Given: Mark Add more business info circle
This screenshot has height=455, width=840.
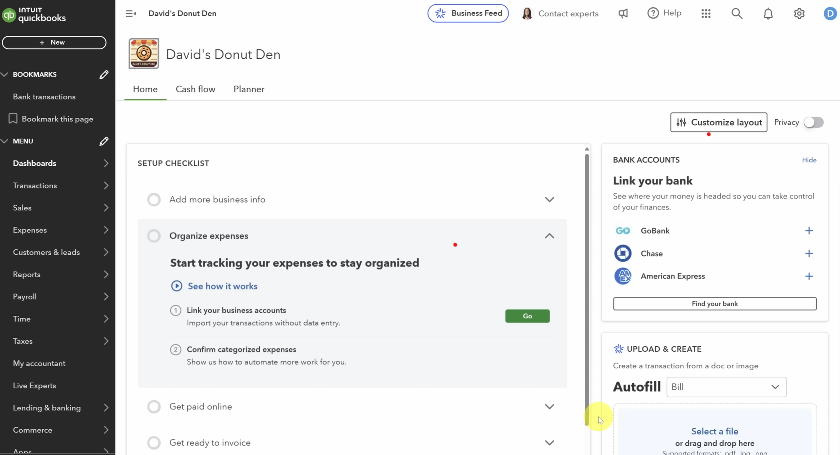Looking at the screenshot, I should [x=154, y=199].
